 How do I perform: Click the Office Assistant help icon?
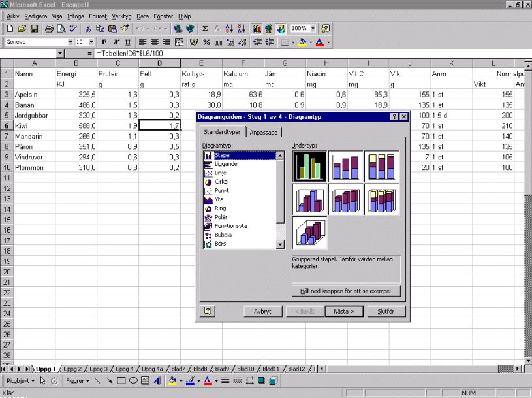[325, 29]
